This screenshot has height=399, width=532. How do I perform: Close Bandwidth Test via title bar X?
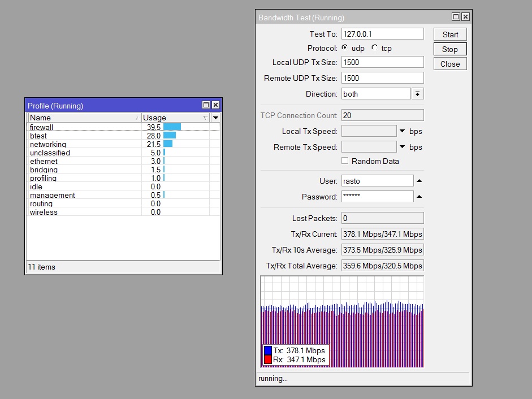click(x=465, y=16)
